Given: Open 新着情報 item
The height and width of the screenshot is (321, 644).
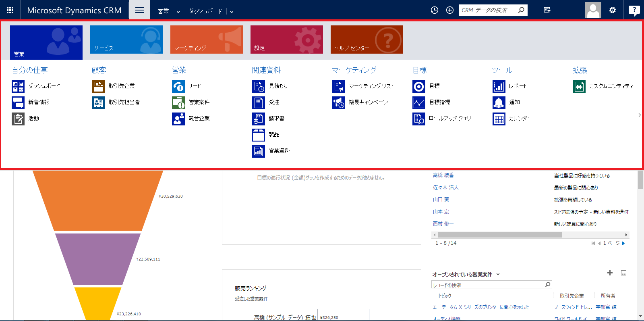Looking at the screenshot, I should pos(31,102).
